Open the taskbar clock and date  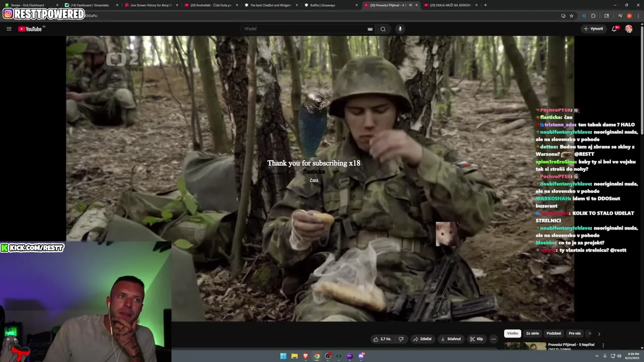pos(632,356)
